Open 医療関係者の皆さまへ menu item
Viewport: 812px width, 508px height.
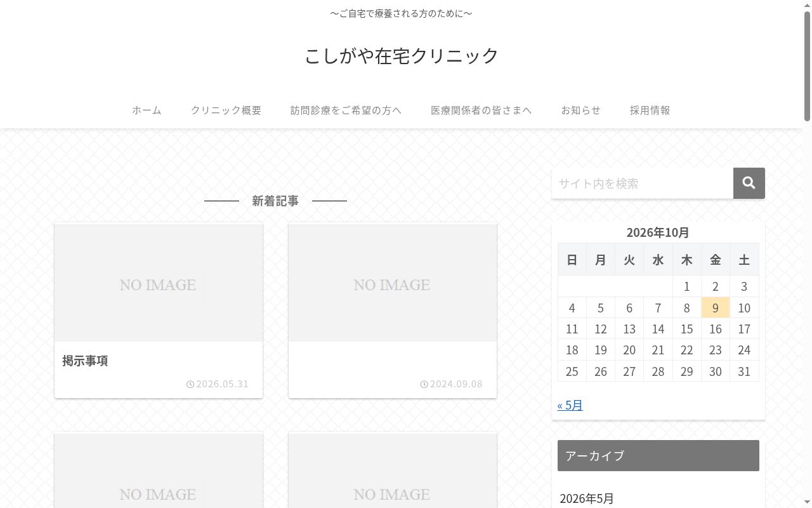481,110
